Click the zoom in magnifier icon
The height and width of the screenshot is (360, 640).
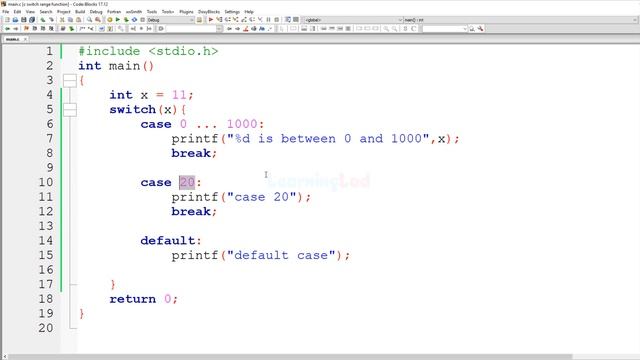coord(385,29)
